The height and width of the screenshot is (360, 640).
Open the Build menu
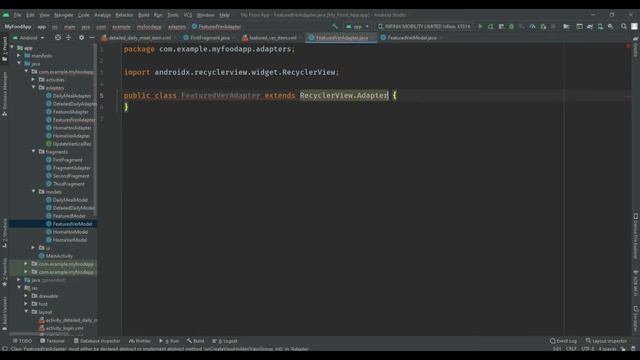coord(144,15)
